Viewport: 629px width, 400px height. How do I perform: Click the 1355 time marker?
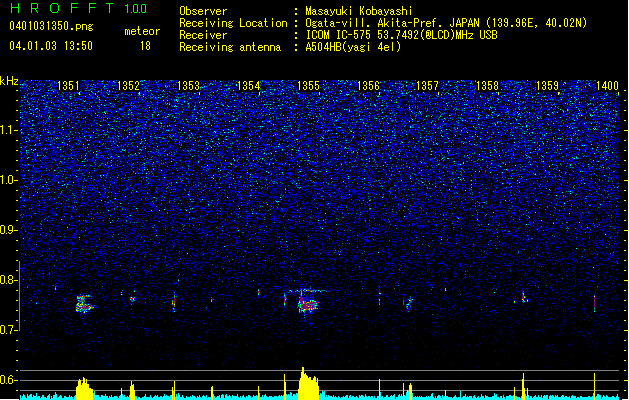pyautogui.click(x=308, y=85)
